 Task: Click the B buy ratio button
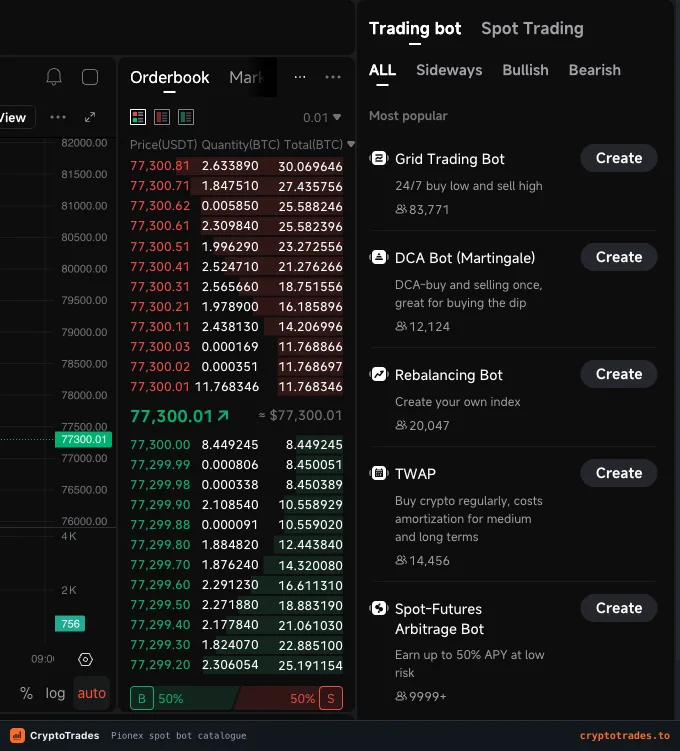pyautogui.click(x=142, y=698)
